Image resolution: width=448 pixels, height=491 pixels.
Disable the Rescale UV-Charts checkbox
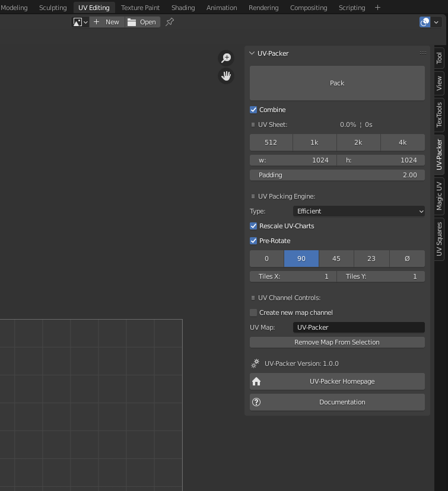[253, 226]
